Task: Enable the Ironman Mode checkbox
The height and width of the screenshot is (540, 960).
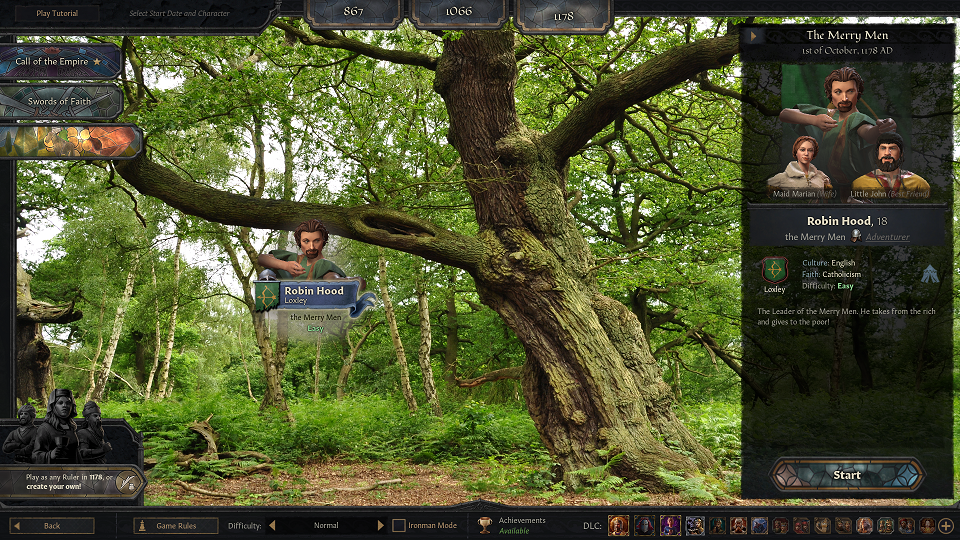Action: [398, 525]
